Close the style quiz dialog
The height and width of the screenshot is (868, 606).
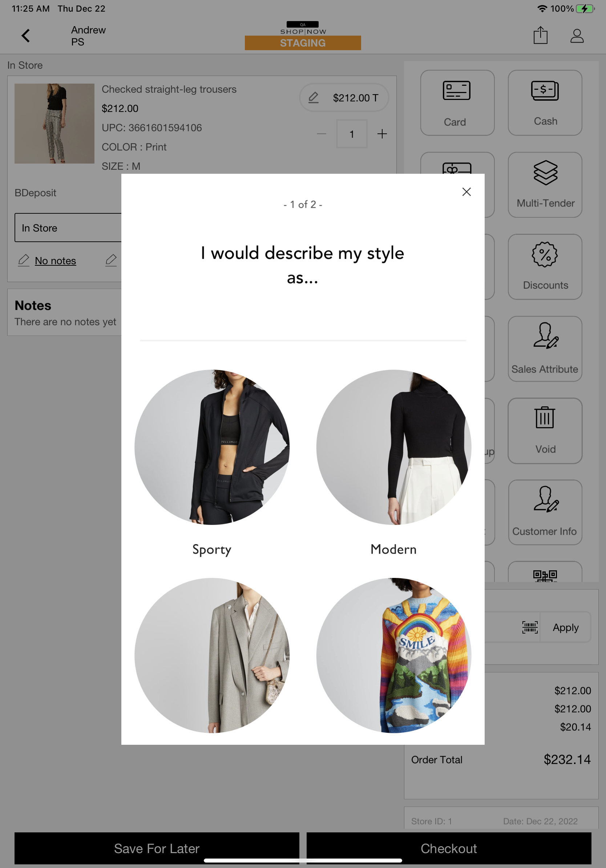click(466, 192)
